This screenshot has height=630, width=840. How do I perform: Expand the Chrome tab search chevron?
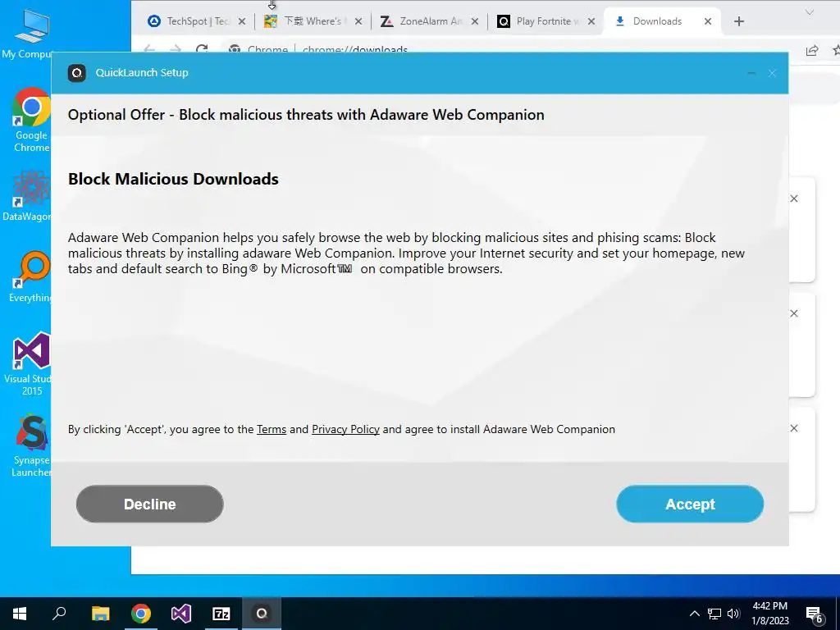[x=810, y=11]
